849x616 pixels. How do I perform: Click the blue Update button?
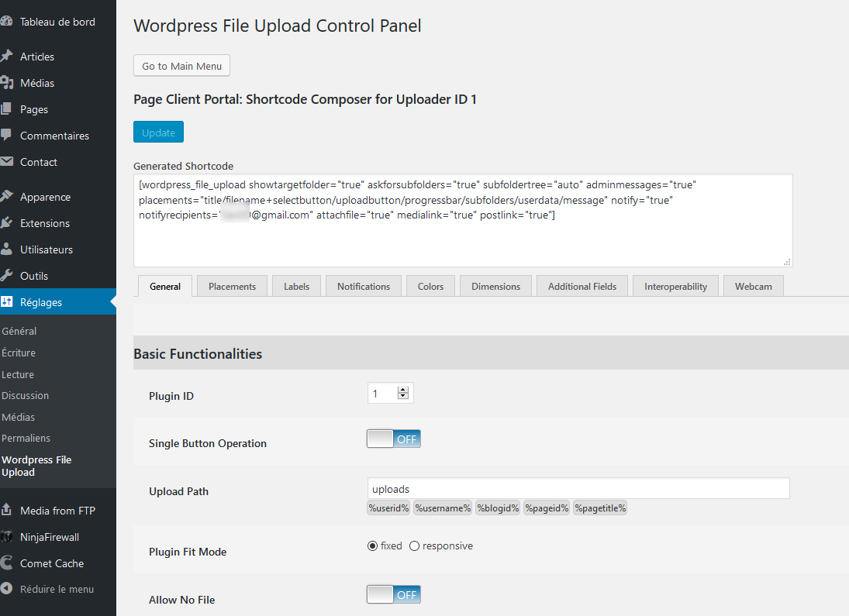(159, 132)
